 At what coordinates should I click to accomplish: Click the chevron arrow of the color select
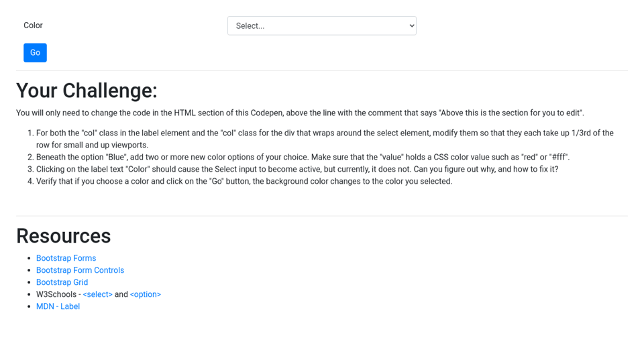click(412, 25)
